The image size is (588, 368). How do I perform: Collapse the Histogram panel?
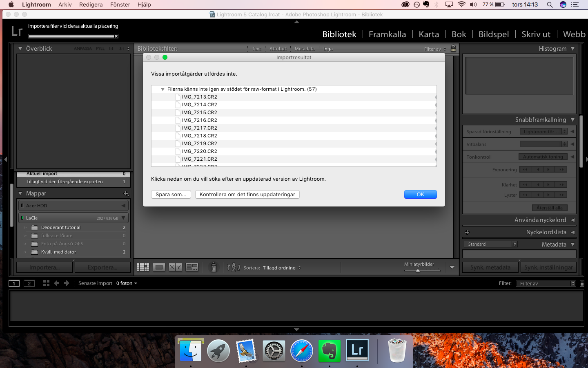point(573,49)
